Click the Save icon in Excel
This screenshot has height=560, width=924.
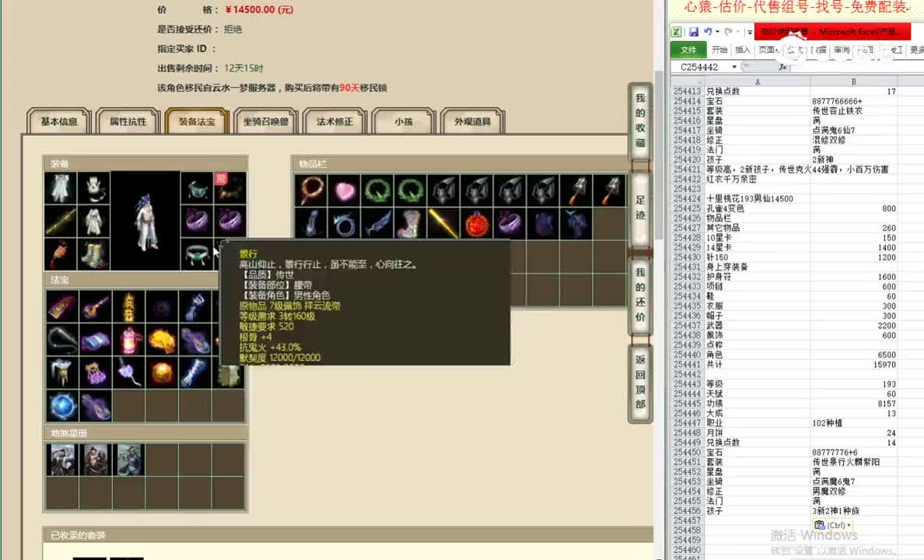[x=694, y=32]
